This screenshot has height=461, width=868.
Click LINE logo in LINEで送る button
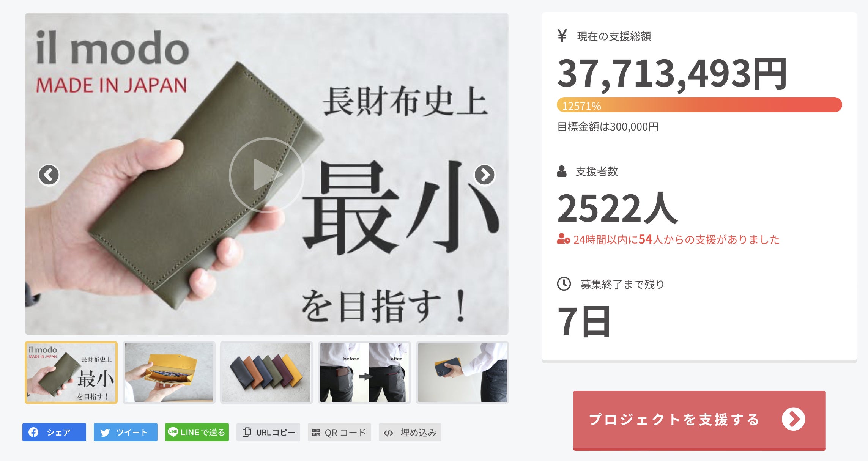pyautogui.click(x=173, y=432)
